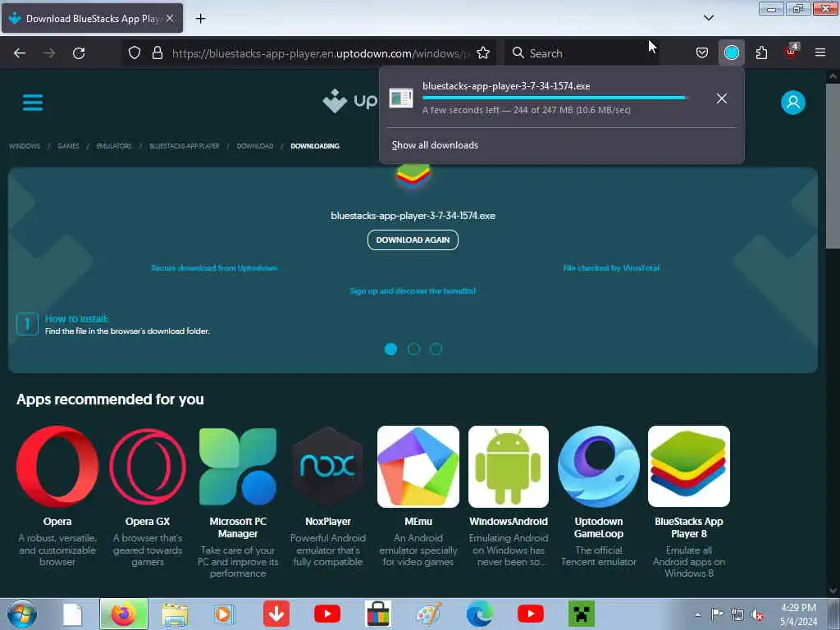Open the Windows Start button
This screenshot has width=840, height=630.
click(22, 614)
